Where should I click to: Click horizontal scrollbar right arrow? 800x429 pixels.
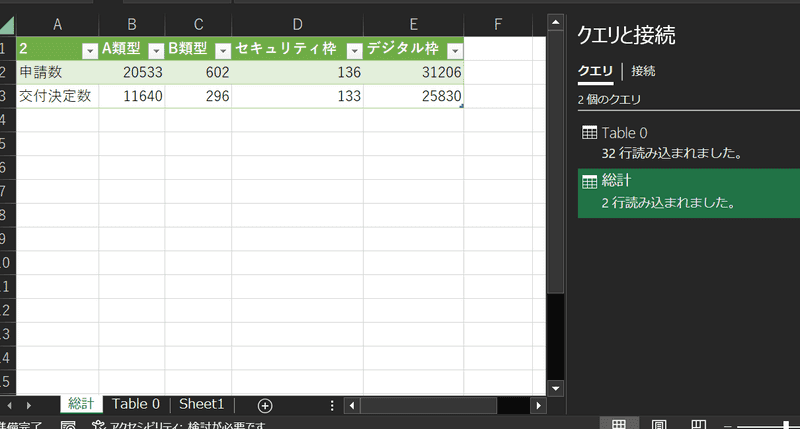539,405
